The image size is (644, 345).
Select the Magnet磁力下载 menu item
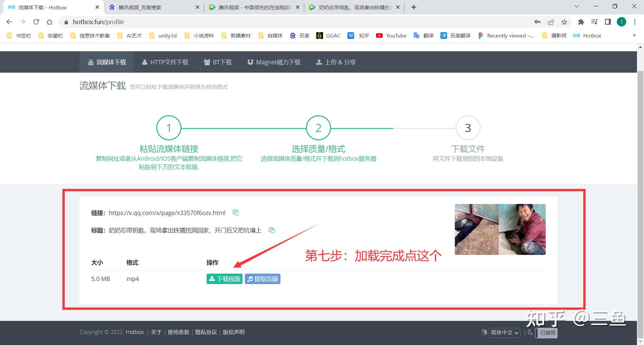click(x=274, y=62)
